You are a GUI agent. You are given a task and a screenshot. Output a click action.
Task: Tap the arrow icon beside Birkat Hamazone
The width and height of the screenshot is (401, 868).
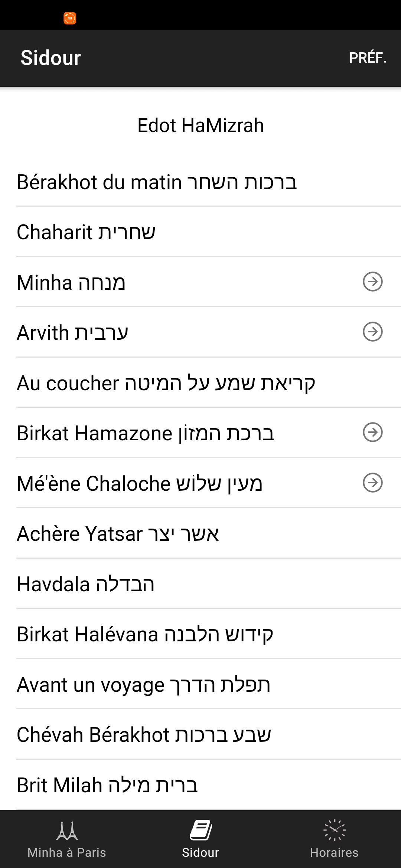pyautogui.click(x=372, y=432)
